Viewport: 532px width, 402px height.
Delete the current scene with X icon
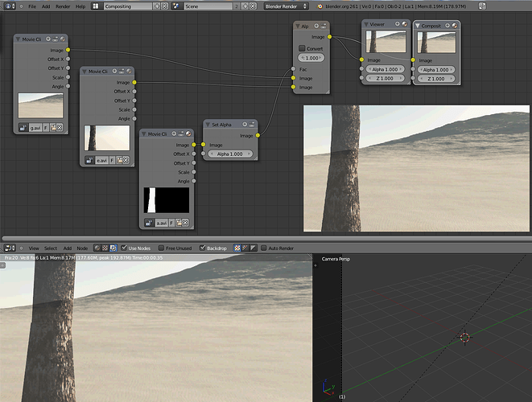(x=253, y=6)
